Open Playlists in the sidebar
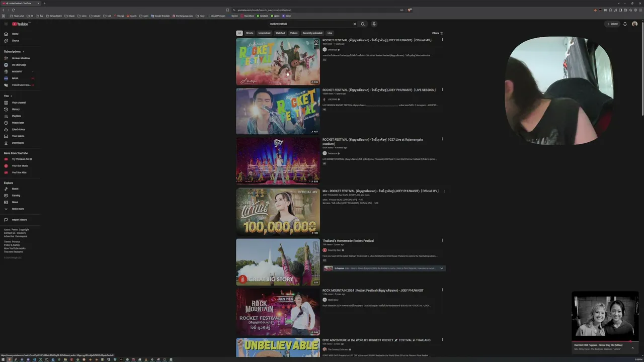644x362 pixels. pyautogui.click(x=20, y=116)
